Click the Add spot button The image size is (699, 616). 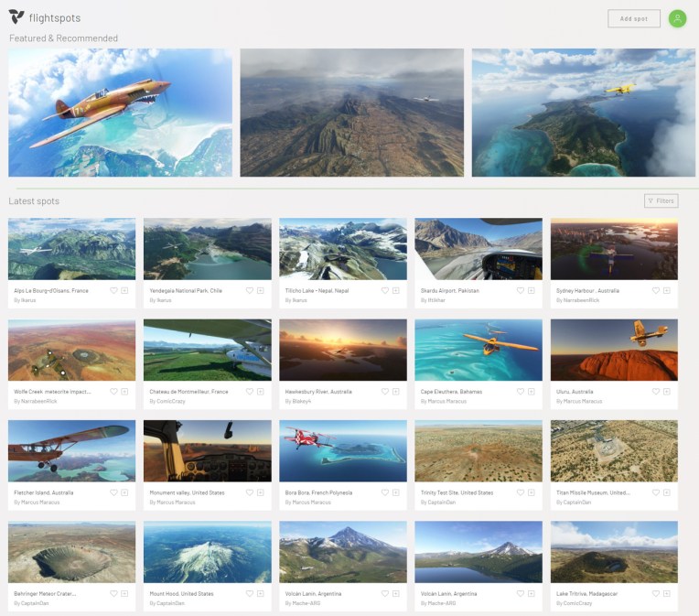[633, 18]
